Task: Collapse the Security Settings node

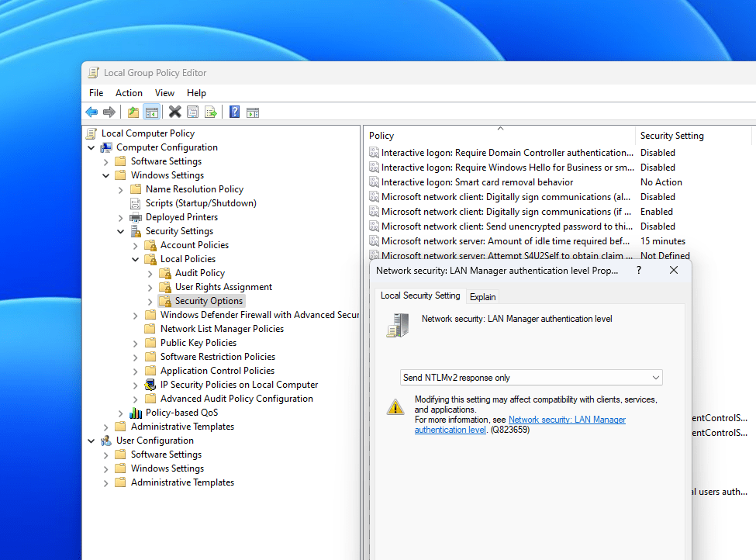Action: 120,232
